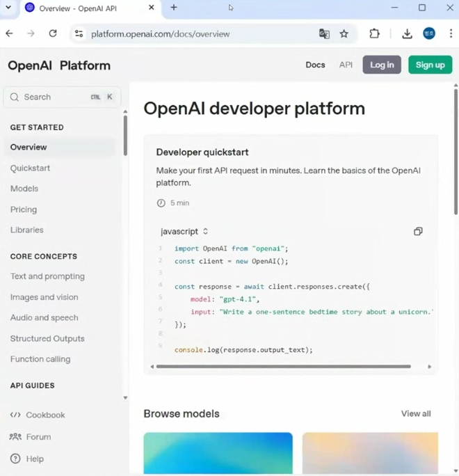The width and height of the screenshot is (459, 476).
Task: Bookmark this page with star icon
Action: 344,33
